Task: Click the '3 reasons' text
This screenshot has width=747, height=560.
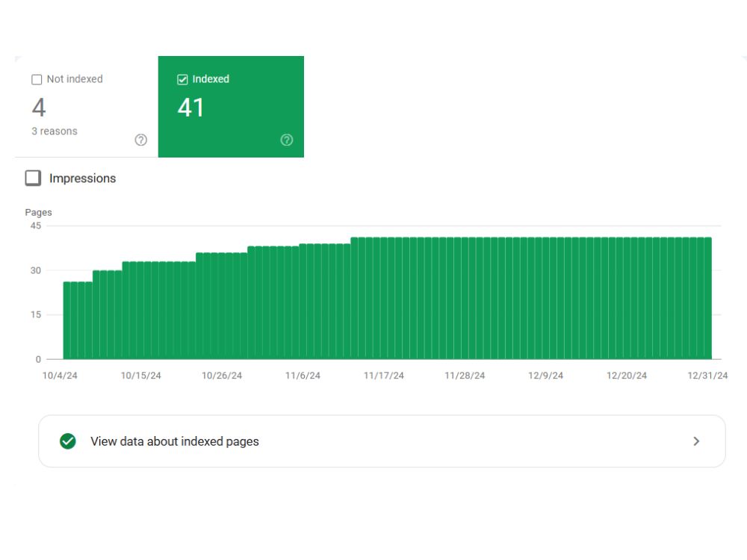Action: coord(55,131)
